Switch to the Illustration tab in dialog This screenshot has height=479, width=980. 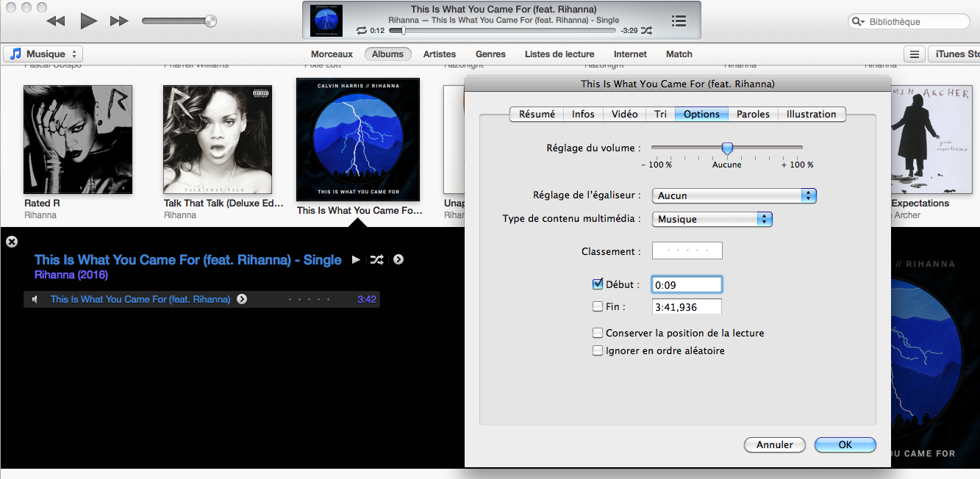coord(812,114)
